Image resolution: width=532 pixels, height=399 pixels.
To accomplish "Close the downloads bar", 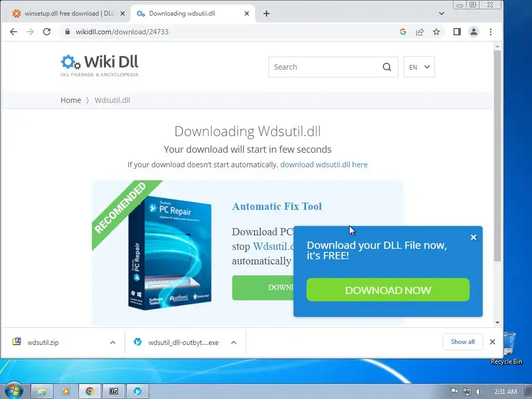I will 493,342.
